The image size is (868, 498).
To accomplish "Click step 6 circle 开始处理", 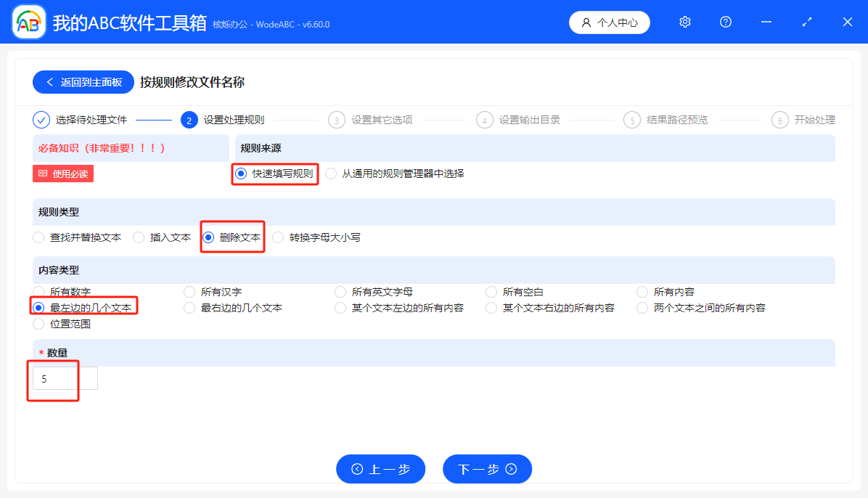I will pyautogui.click(x=779, y=119).
